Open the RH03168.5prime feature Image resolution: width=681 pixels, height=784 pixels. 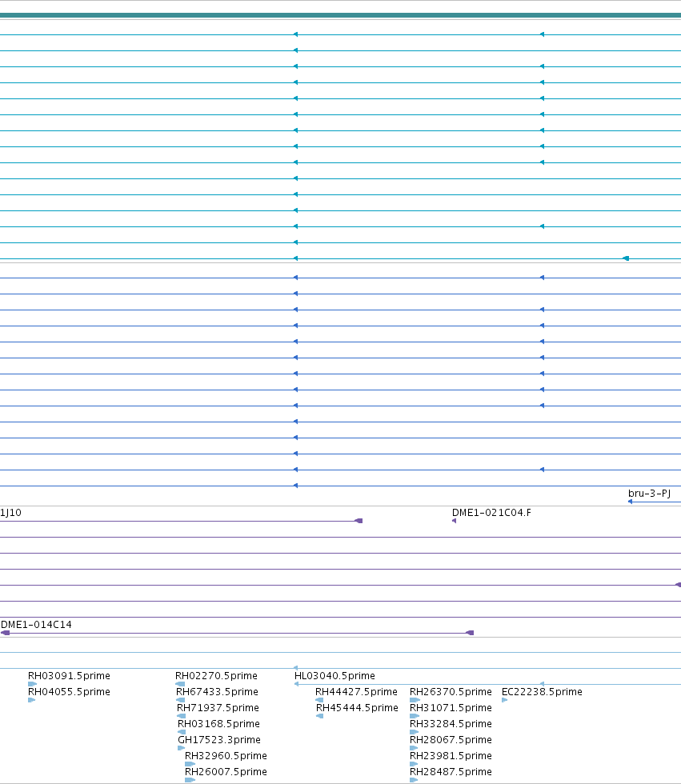[x=218, y=723]
